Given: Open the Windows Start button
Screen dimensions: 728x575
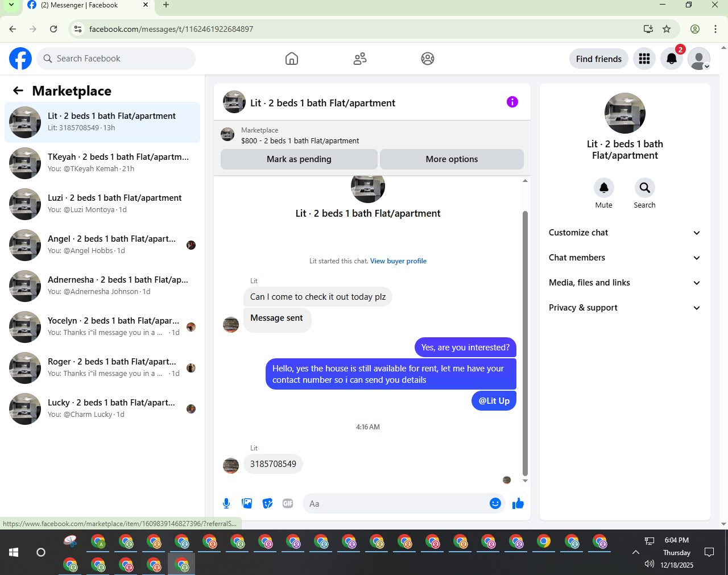Looking at the screenshot, I should [x=14, y=552].
